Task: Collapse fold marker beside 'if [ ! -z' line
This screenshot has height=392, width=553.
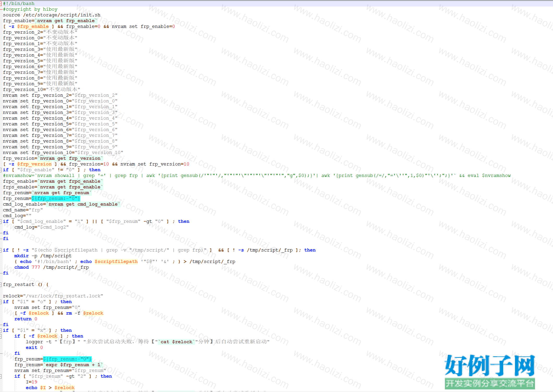Action: click(x=1, y=250)
